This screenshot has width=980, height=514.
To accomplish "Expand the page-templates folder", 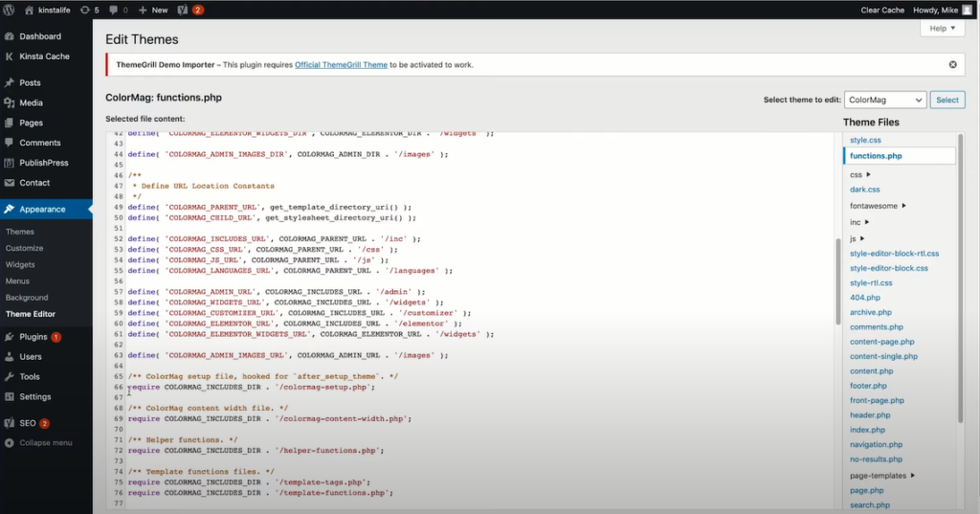I will [x=881, y=476].
